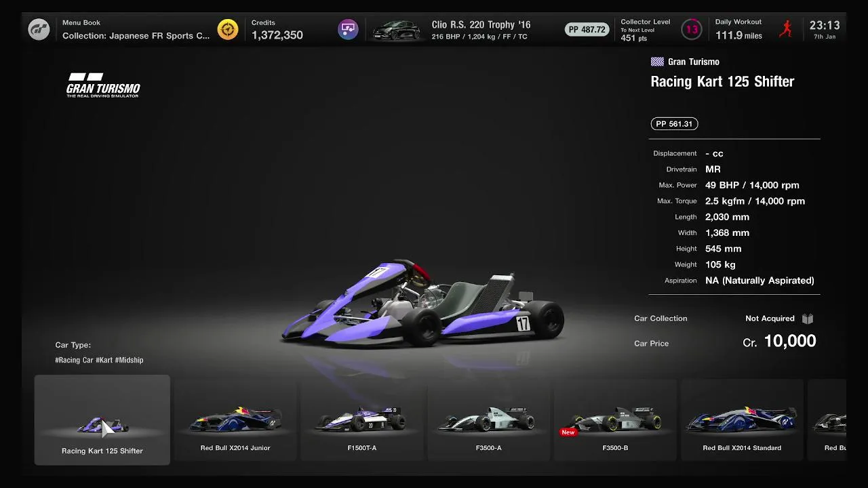Click the Car Price Cr. 10,000 value
868x488 pixels.
[779, 342]
